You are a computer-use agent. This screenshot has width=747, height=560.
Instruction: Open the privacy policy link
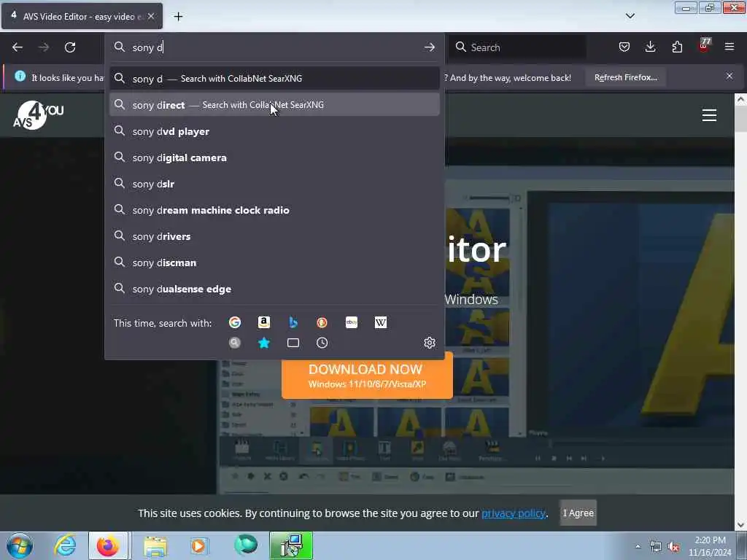click(513, 513)
